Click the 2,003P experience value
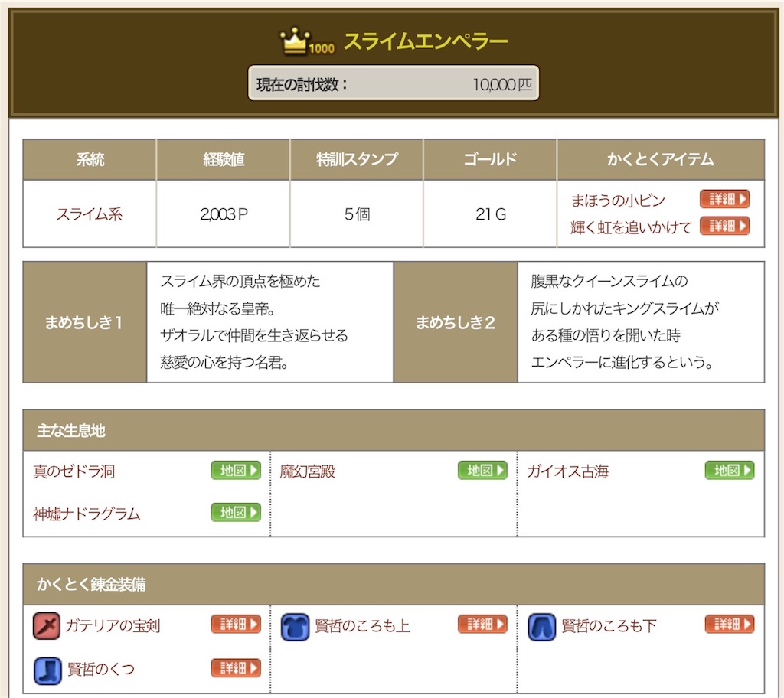784x698 pixels. (x=224, y=214)
